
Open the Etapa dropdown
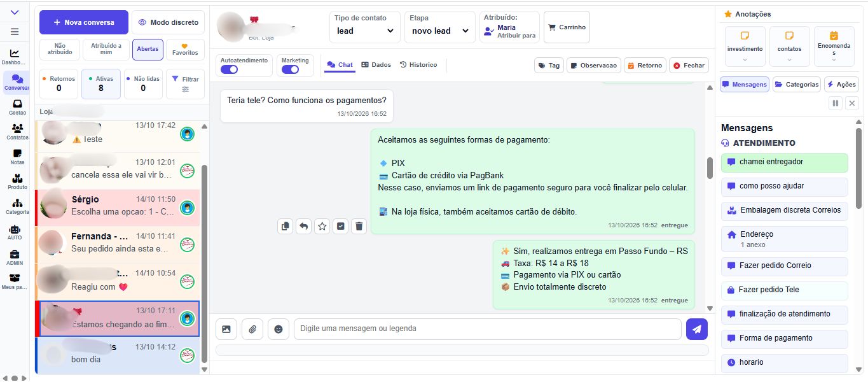tap(439, 31)
